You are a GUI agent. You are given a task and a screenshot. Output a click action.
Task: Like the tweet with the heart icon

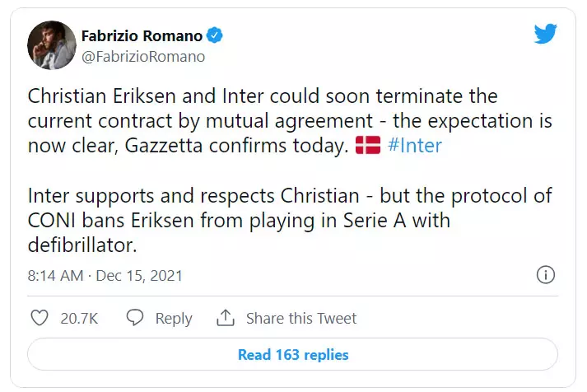pyautogui.click(x=39, y=318)
